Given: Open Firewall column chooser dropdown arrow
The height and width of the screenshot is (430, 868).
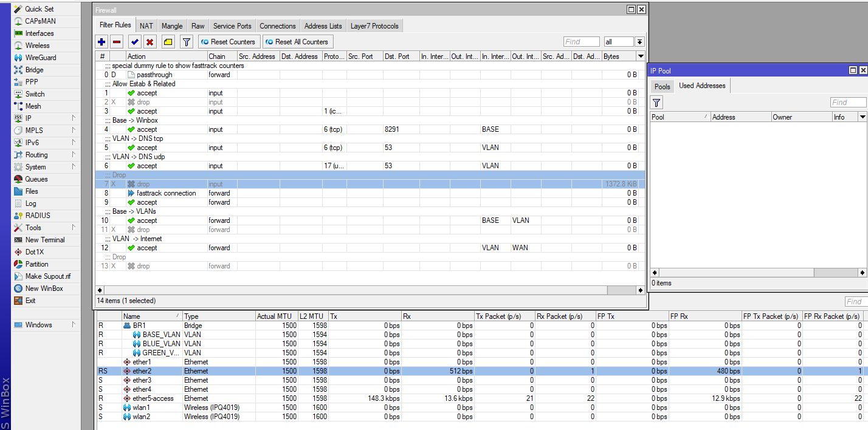Looking at the screenshot, I should point(641,56).
